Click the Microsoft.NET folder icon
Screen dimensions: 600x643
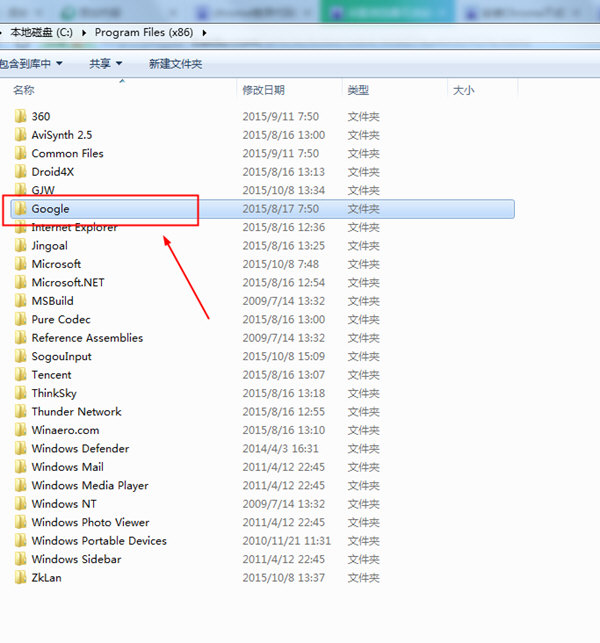(21, 283)
